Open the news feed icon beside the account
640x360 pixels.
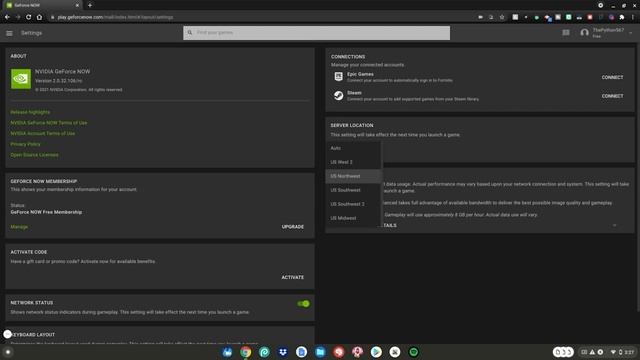coord(566,33)
